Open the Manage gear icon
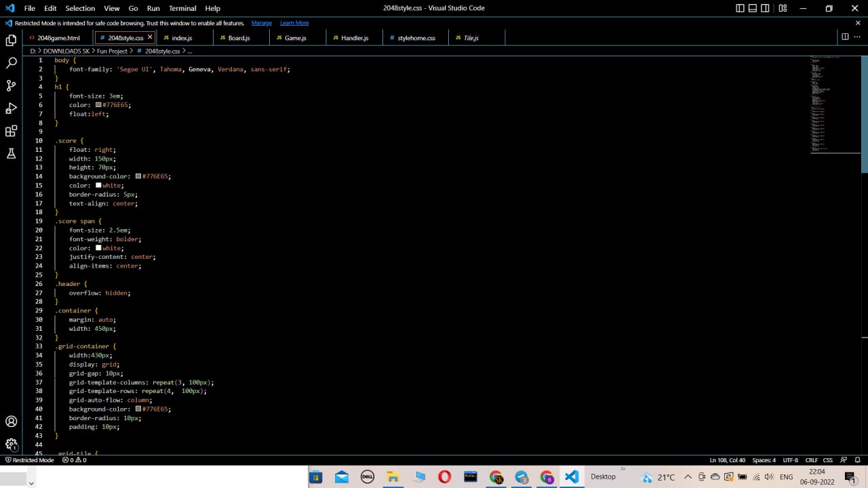 11,445
